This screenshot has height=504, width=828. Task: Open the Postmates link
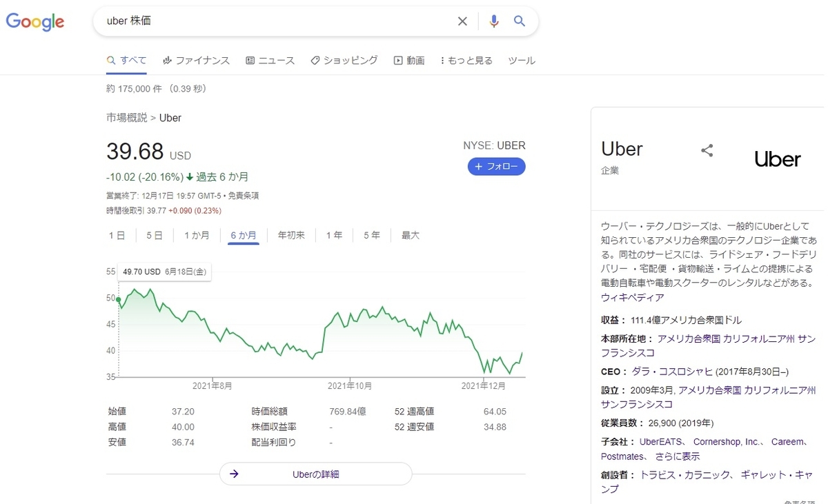pos(622,456)
